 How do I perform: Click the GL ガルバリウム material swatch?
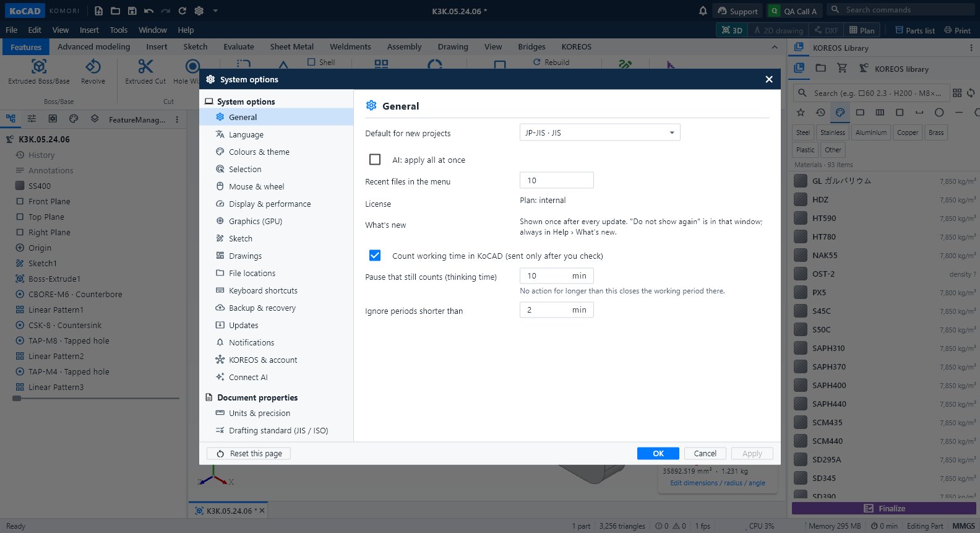tap(801, 181)
